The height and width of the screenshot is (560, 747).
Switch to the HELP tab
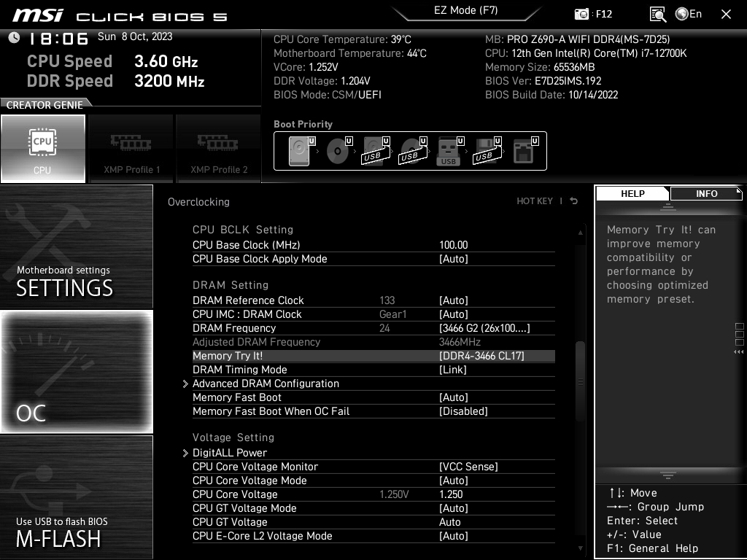click(632, 193)
